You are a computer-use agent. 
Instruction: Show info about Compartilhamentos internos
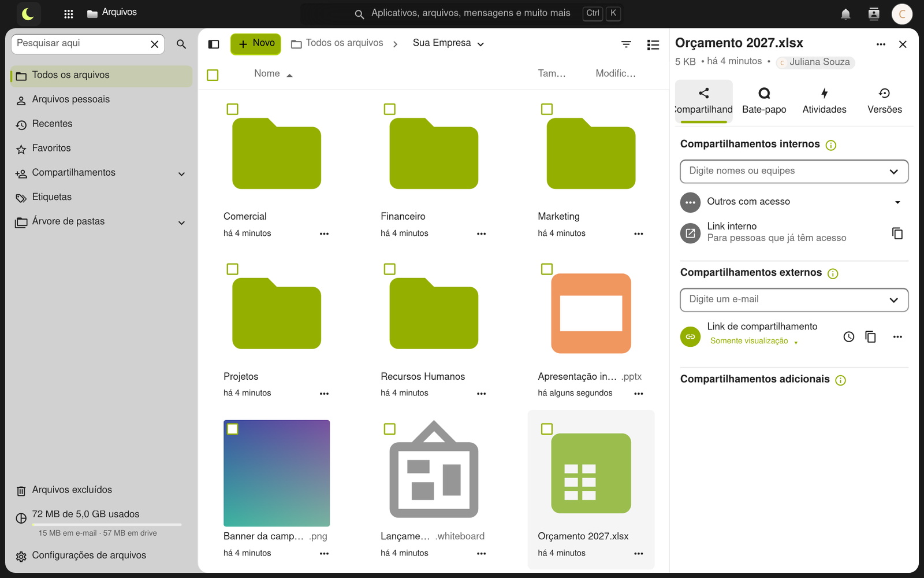point(831,145)
